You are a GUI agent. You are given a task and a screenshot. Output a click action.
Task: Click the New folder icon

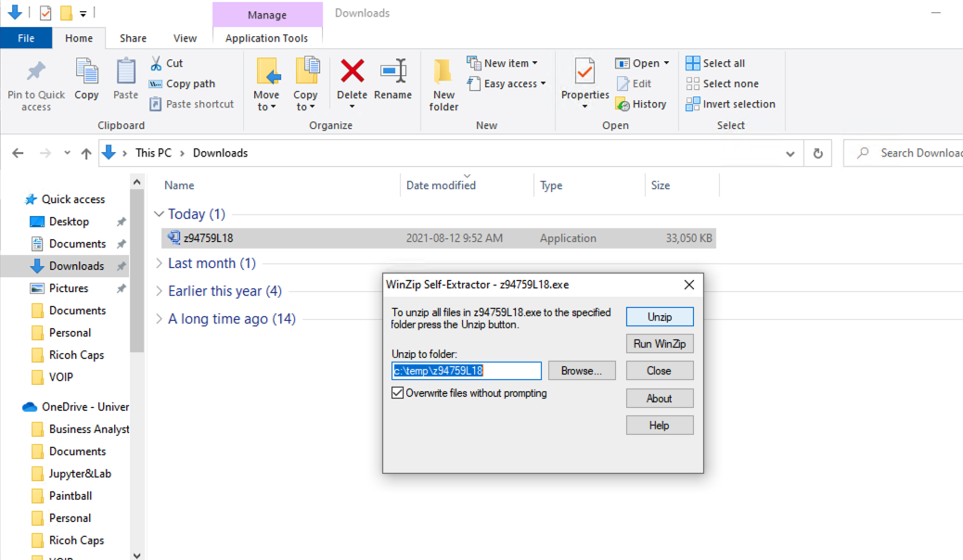point(443,71)
